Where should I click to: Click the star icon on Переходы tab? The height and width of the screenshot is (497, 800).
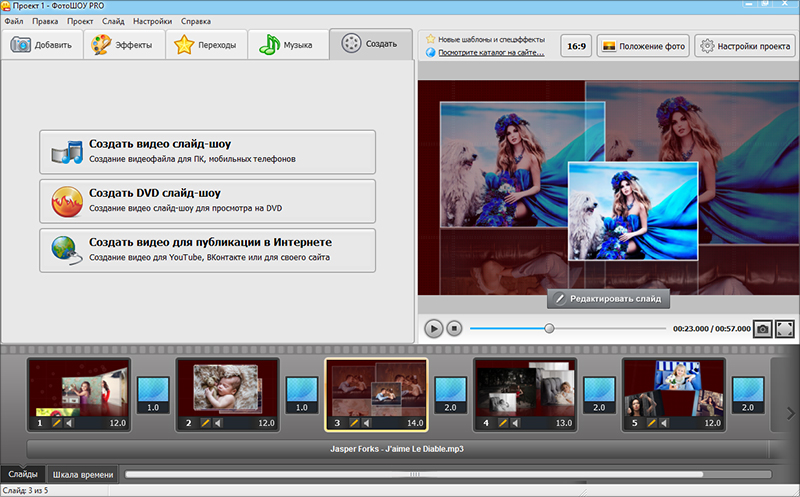(184, 45)
